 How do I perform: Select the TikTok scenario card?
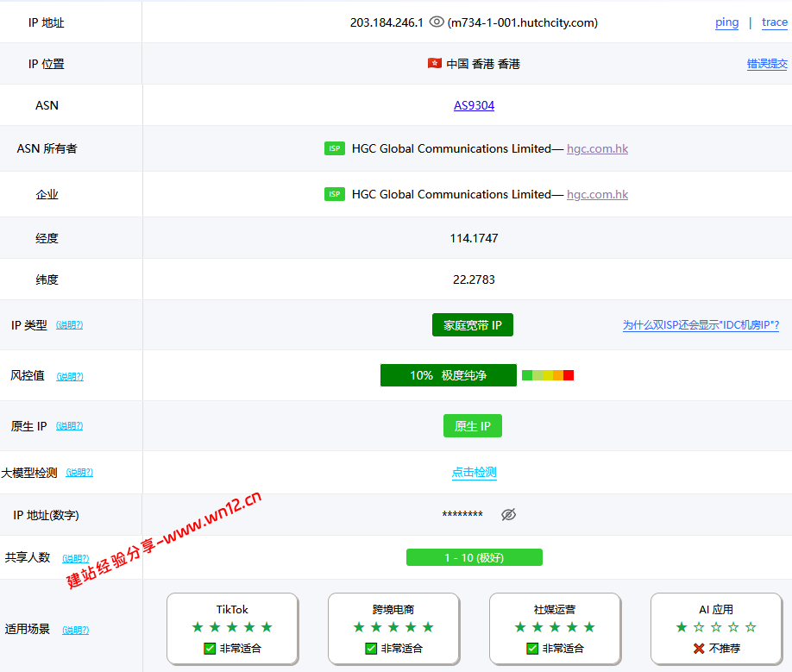(232, 629)
